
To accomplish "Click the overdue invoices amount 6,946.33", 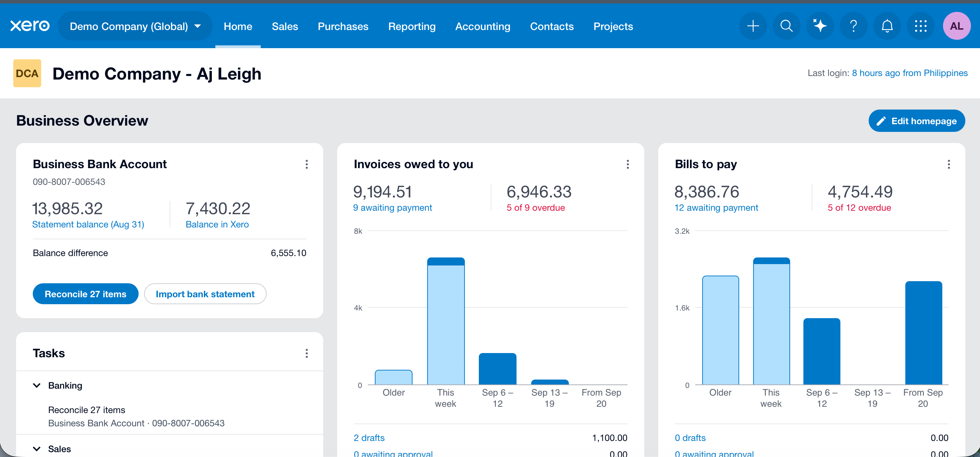I will 539,192.
